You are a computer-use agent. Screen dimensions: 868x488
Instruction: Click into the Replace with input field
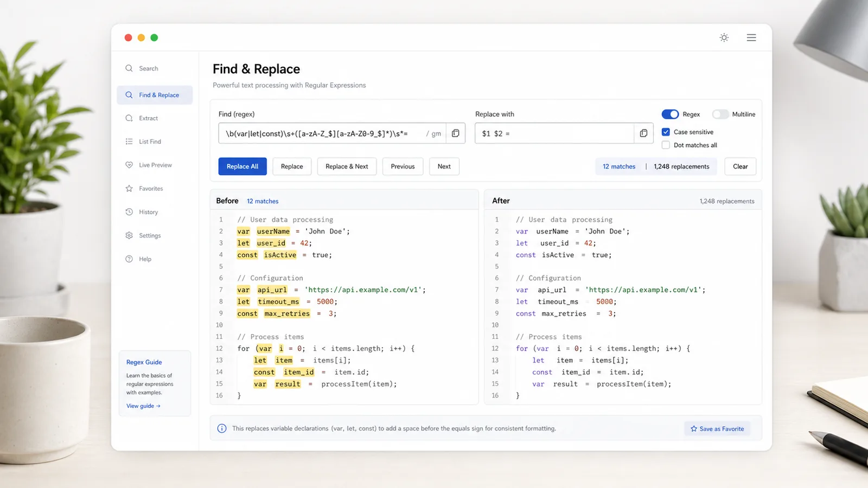(x=554, y=133)
